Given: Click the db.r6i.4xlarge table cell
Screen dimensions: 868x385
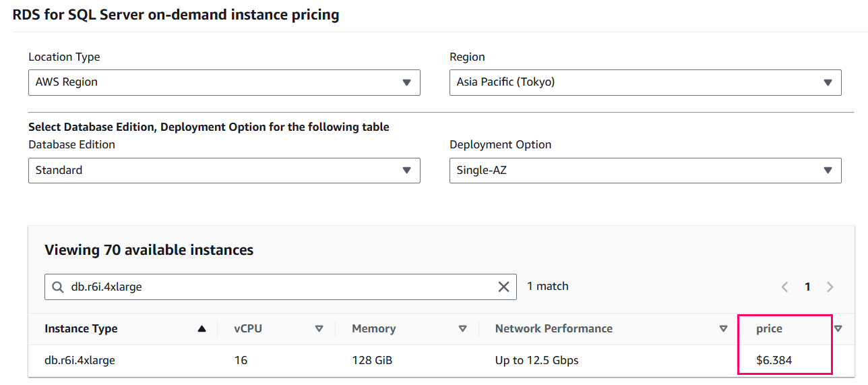Looking at the screenshot, I should pos(80,361).
